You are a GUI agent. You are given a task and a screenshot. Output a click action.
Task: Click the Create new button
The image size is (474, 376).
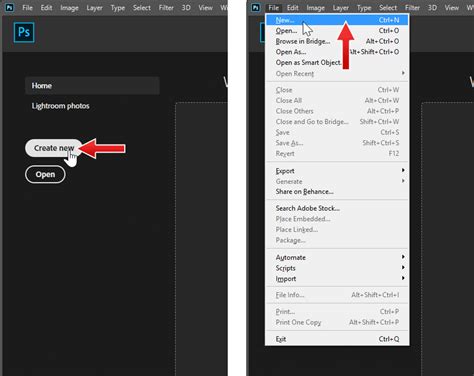(x=54, y=148)
